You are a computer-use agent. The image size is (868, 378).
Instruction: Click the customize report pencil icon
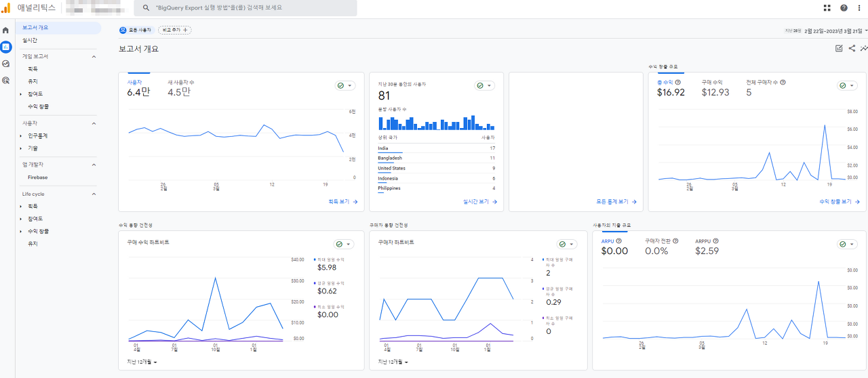click(839, 48)
